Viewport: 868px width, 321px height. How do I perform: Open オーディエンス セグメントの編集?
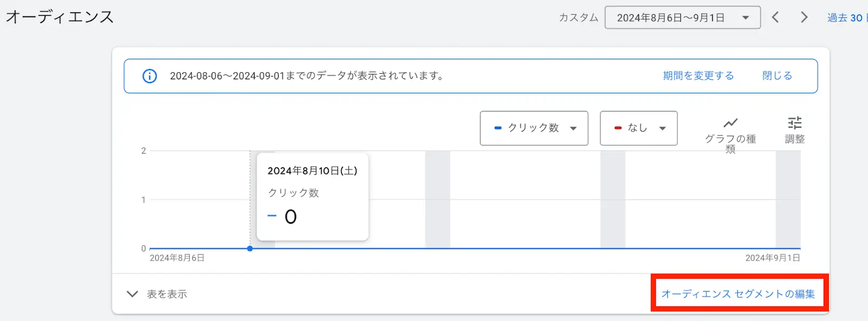739,293
